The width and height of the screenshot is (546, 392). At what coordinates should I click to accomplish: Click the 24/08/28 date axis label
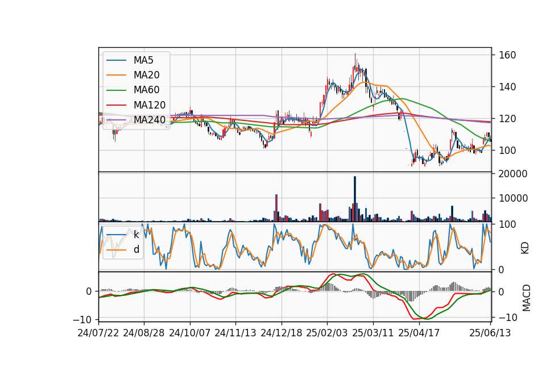pyautogui.click(x=144, y=333)
